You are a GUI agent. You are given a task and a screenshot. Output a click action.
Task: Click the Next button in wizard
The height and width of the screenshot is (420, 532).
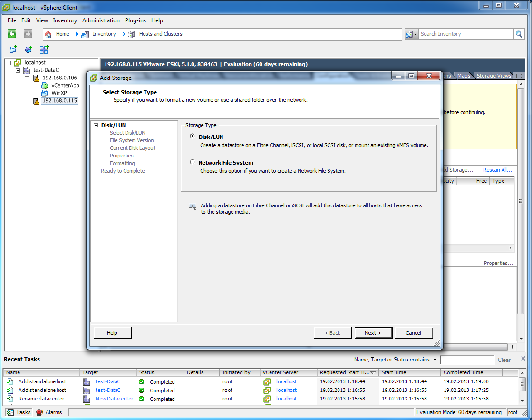(373, 333)
